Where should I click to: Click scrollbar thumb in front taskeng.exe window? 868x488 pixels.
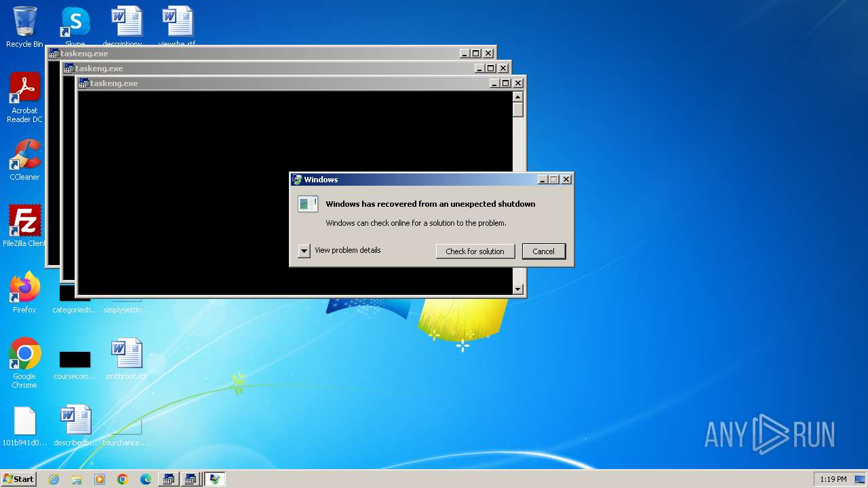tap(518, 110)
